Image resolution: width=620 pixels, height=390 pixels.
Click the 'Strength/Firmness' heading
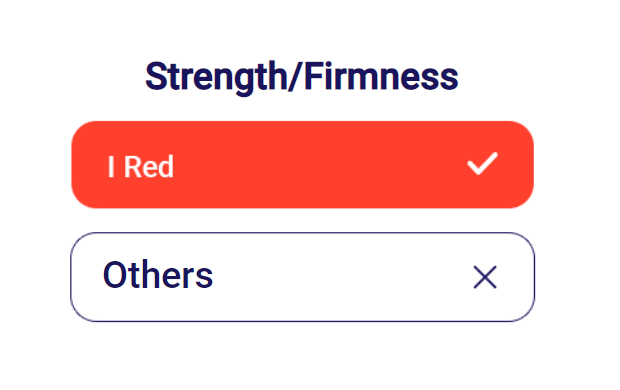[302, 77]
